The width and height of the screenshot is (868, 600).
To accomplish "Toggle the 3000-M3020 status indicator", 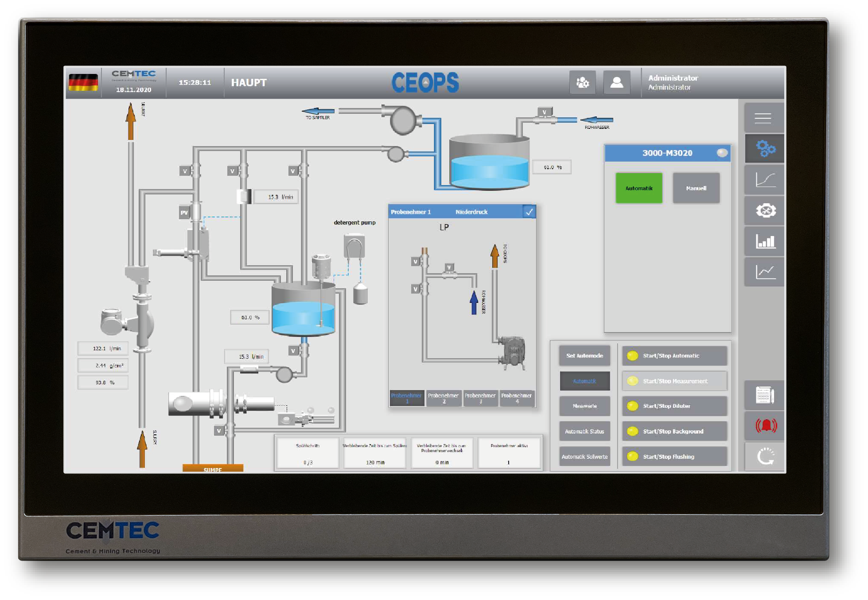I will (x=722, y=153).
